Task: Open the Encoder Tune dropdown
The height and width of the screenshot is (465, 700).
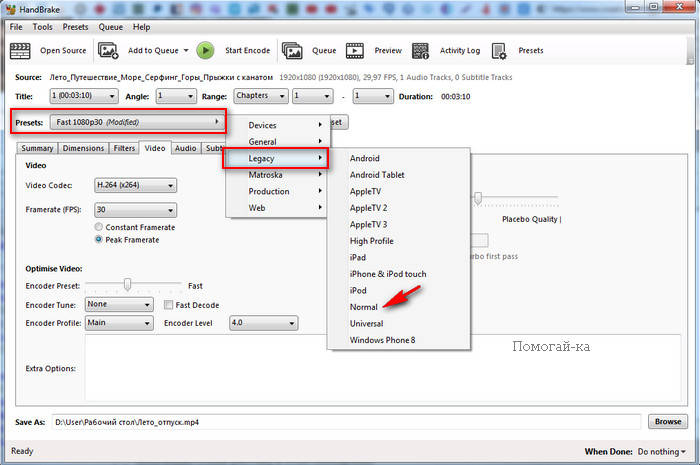Action: coord(119,304)
